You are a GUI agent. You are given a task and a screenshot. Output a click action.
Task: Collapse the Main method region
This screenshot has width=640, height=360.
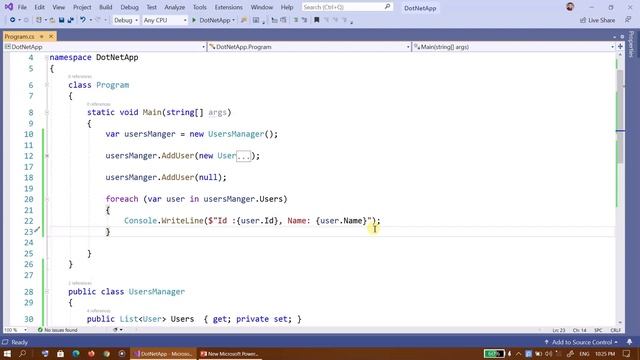pos(47,112)
